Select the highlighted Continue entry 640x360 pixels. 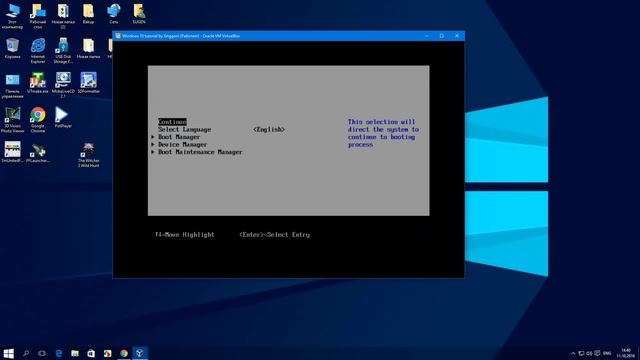point(172,122)
